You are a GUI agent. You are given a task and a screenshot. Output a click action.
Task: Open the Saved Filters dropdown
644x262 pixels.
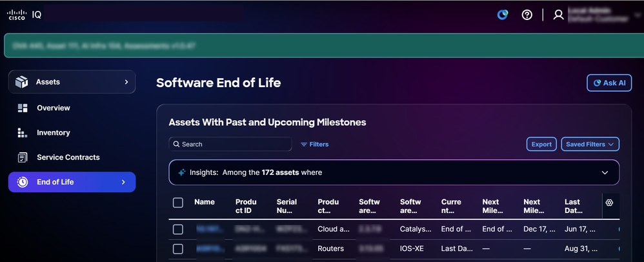tap(590, 144)
